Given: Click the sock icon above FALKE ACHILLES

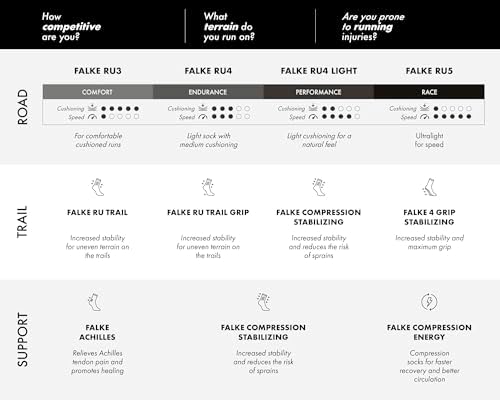Looking at the screenshot, I should pos(94,302).
